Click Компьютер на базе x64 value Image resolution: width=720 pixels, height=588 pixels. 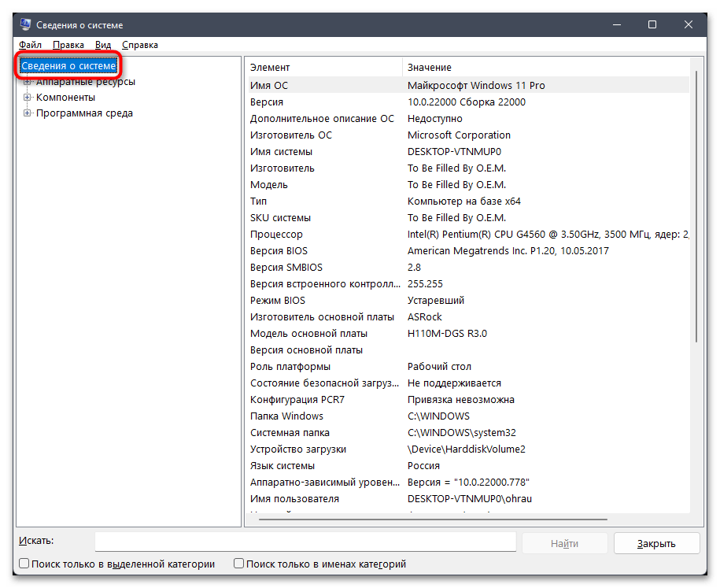[x=464, y=202]
